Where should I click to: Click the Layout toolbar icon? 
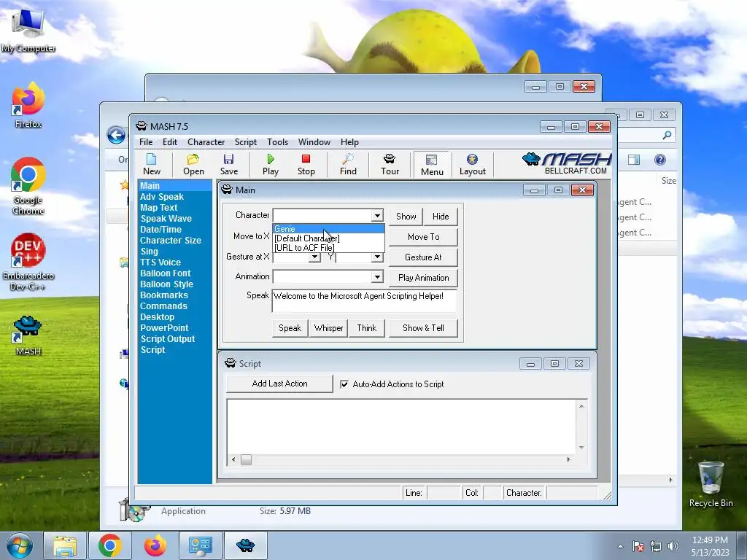point(472,164)
